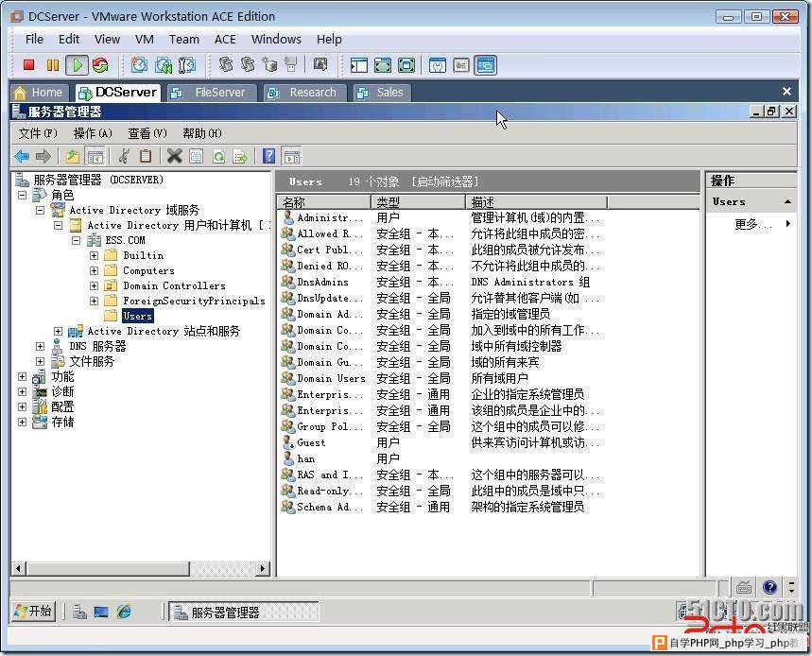The height and width of the screenshot is (656, 812).
Task: Collapse the Active Directory 域服务 node
Action: click(x=41, y=210)
